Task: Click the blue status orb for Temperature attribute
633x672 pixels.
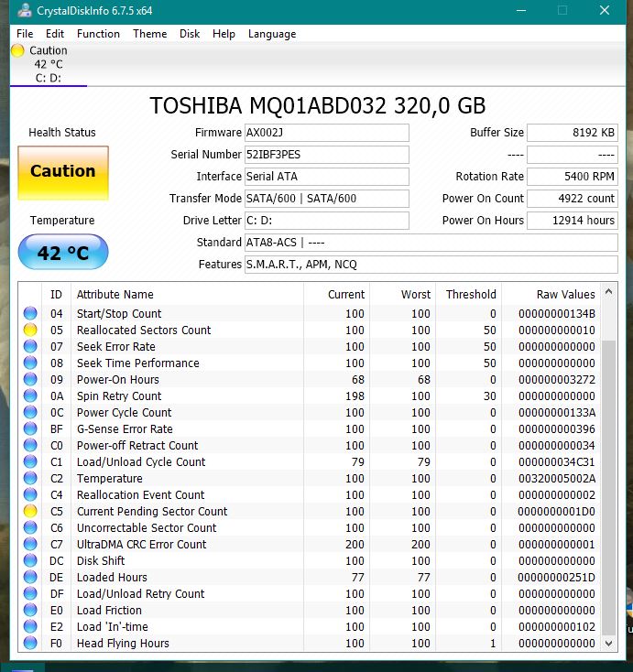Action: 30,478
